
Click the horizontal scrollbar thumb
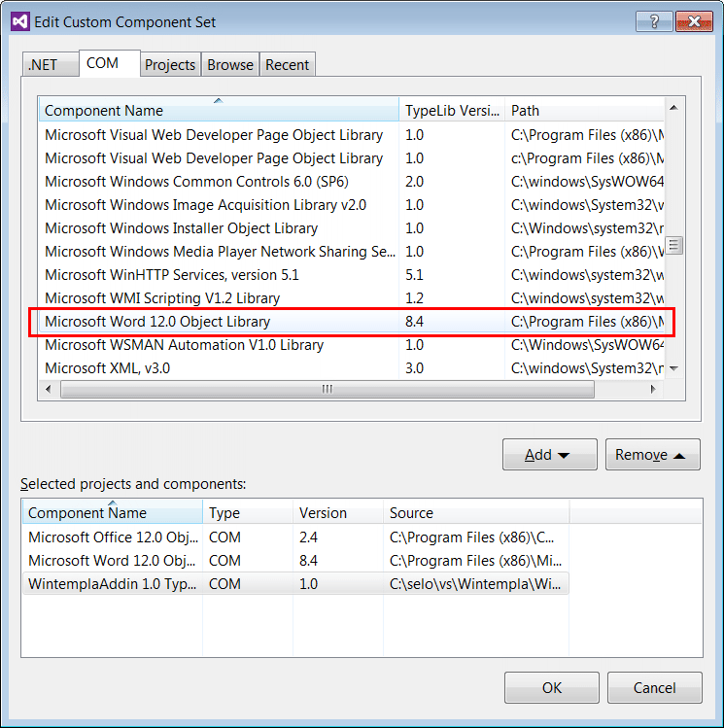pyautogui.click(x=328, y=389)
